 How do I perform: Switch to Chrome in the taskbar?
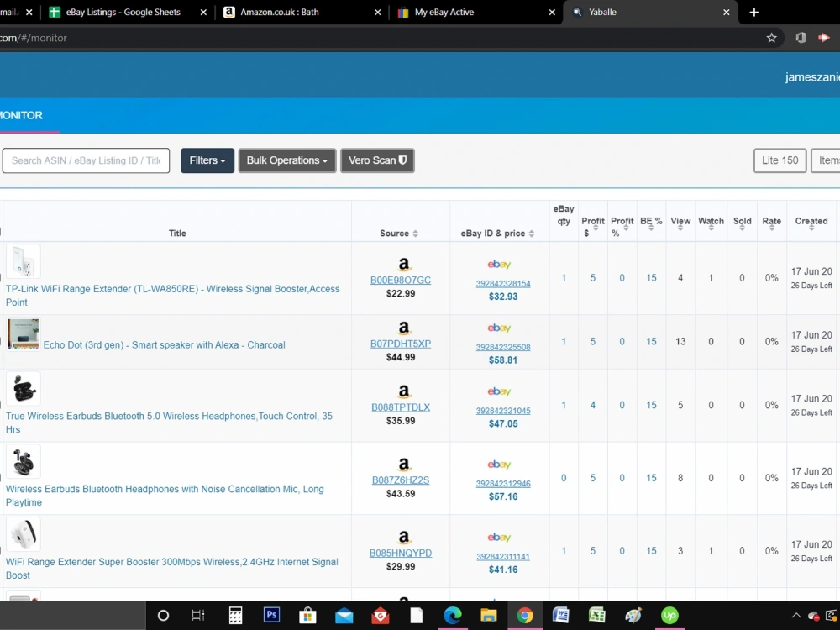click(x=525, y=615)
